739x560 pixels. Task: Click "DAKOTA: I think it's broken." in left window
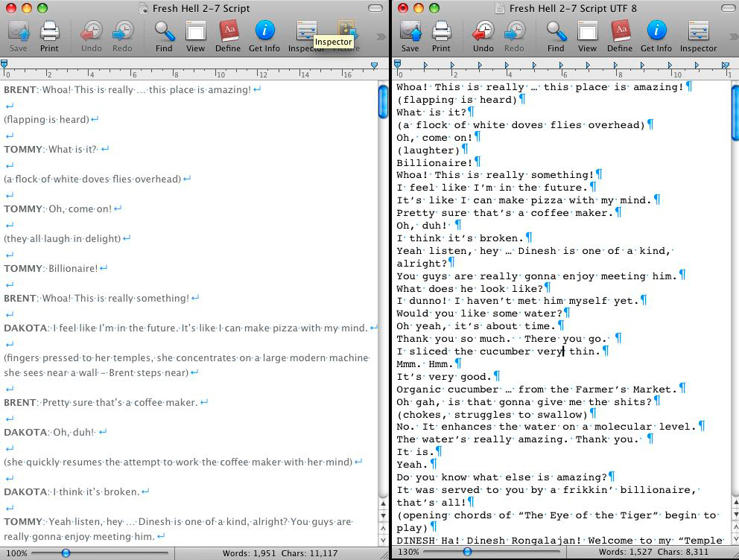(72, 491)
